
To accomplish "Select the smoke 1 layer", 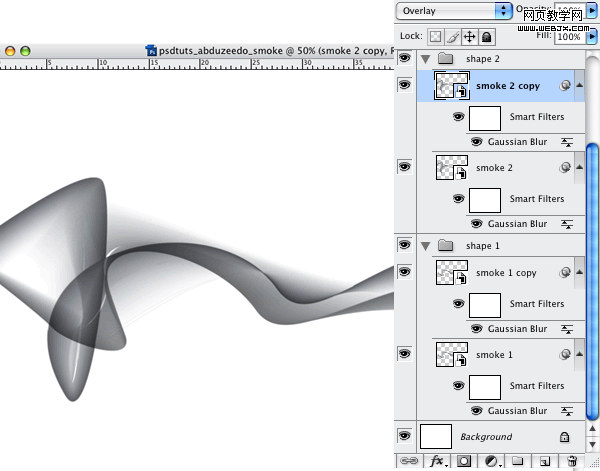I will click(494, 355).
